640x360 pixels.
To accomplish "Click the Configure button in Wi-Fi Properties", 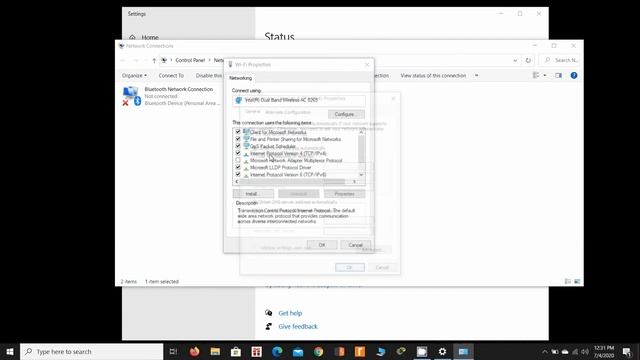I will pyautogui.click(x=346, y=114).
